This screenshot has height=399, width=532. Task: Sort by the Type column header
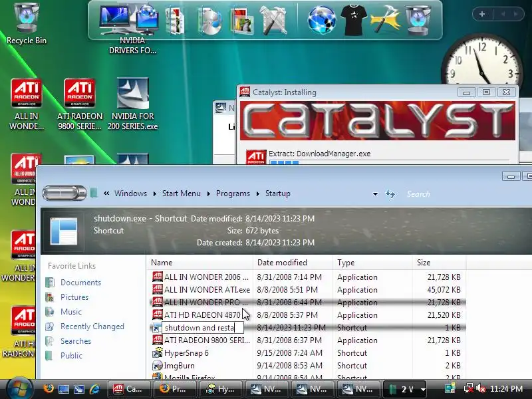click(x=372, y=263)
